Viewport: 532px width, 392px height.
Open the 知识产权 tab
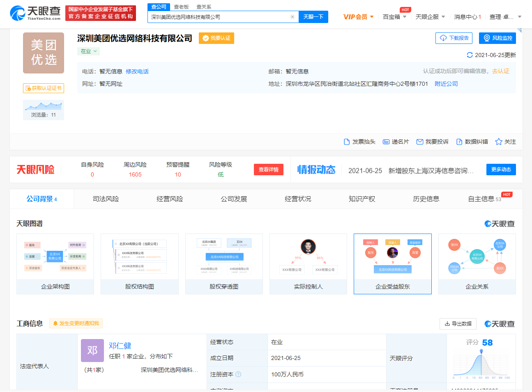pyautogui.click(x=362, y=199)
